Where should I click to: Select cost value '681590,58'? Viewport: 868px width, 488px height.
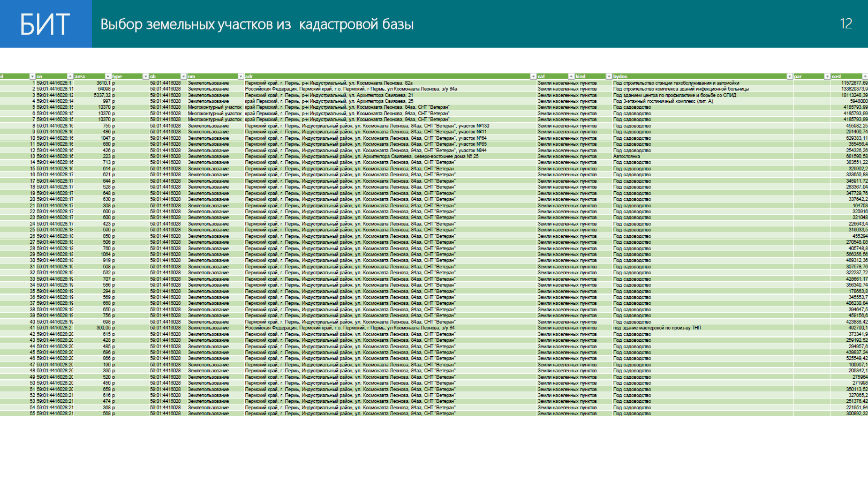point(857,156)
